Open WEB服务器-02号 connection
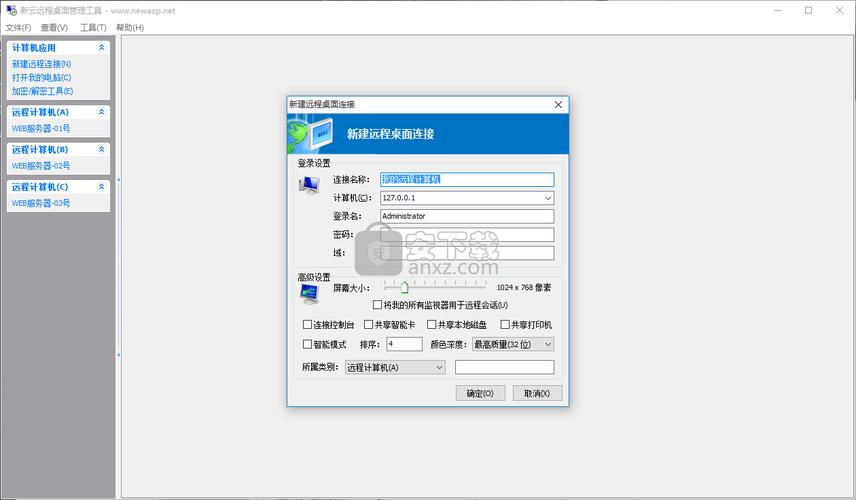 [x=41, y=165]
